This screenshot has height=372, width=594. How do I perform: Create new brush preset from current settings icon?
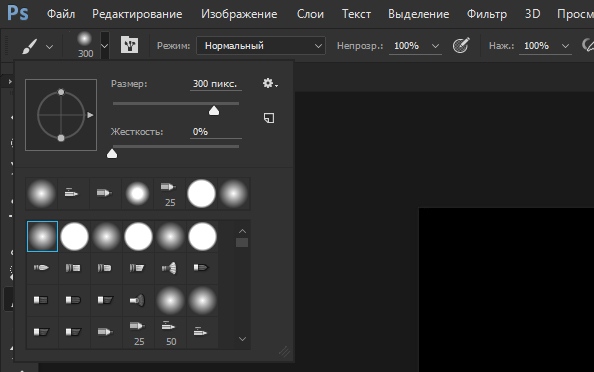[x=269, y=118]
